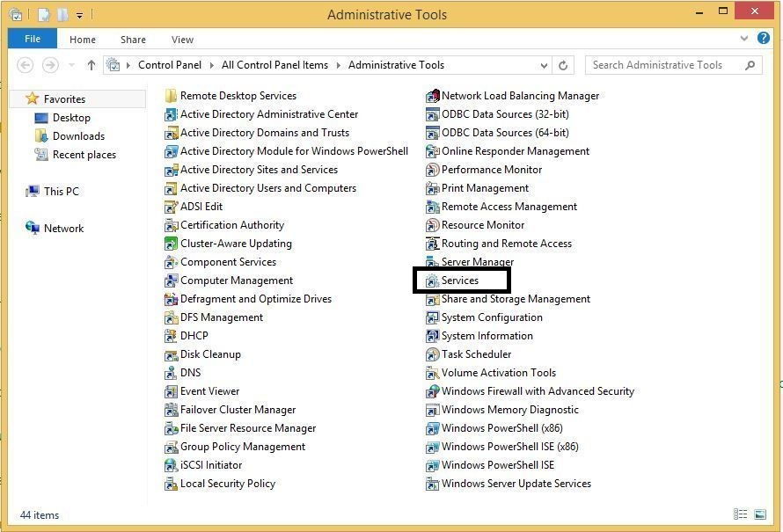This screenshot has height=532, width=783.
Task: Click the Refresh button beside address bar
Action: pyautogui.click(x=565, y=65)
